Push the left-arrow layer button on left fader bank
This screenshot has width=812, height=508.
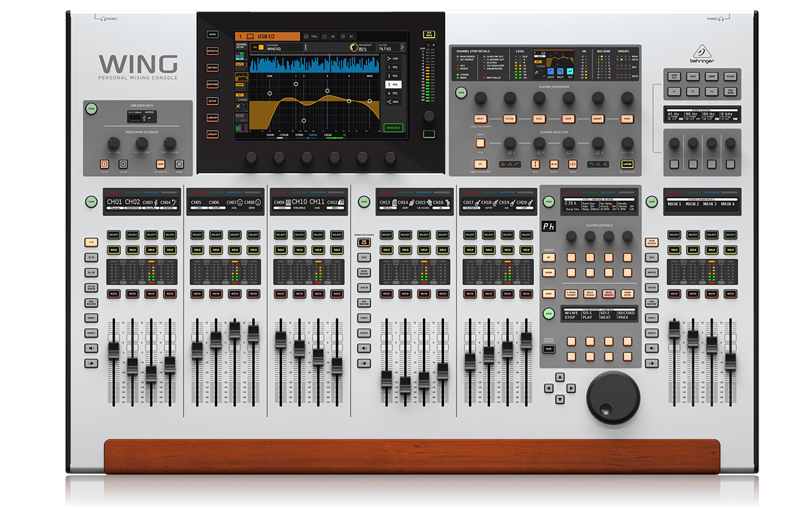pos(91,348)
